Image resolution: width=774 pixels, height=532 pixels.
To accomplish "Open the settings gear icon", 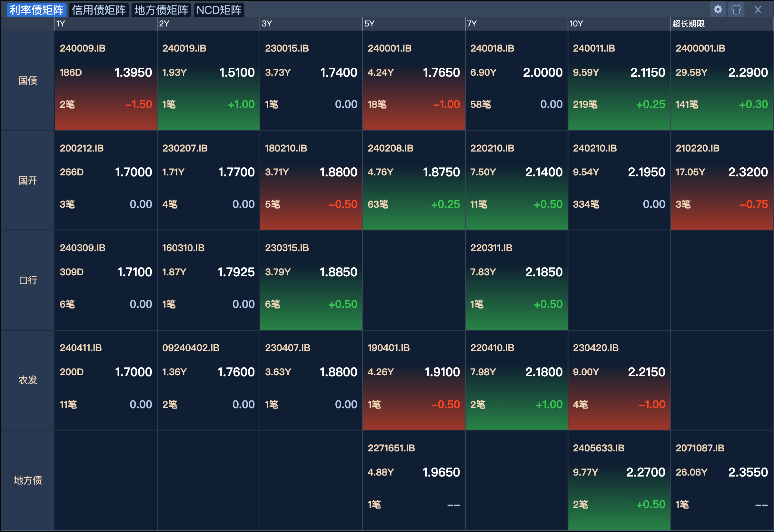I will click(718, 9).
